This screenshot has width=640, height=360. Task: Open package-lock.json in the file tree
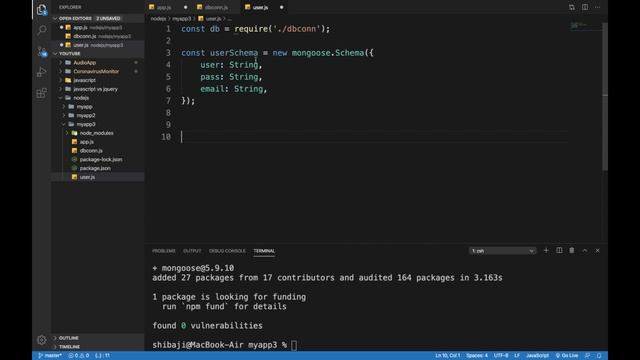[98, 160]
